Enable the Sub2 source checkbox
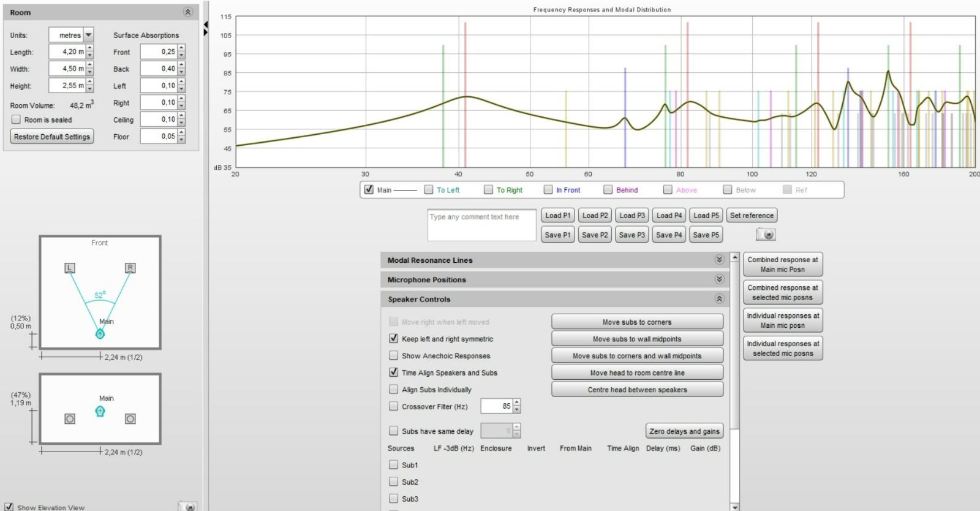This screenshot has width=980, height=511. tap(393, 482)
